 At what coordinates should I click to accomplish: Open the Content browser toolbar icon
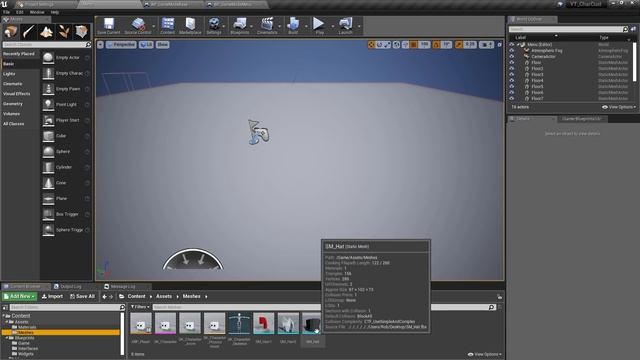[x=167, y=26]
